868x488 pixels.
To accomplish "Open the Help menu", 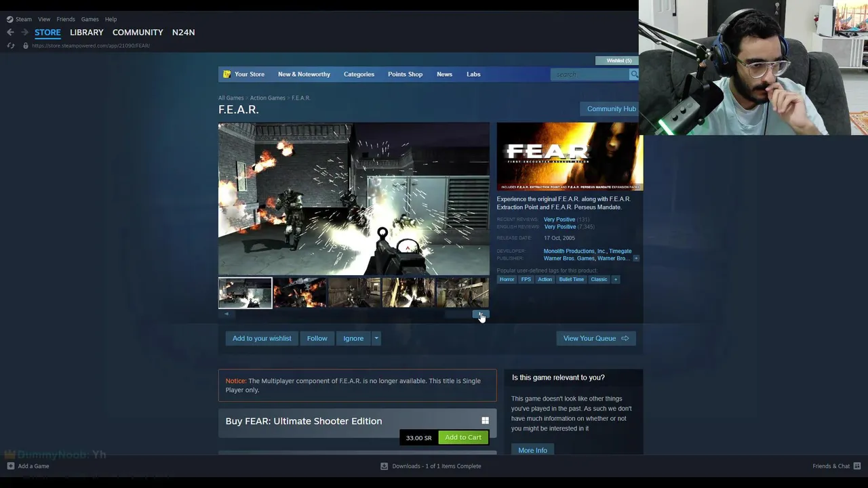I will pyautogui.click(x=111, y=19).
